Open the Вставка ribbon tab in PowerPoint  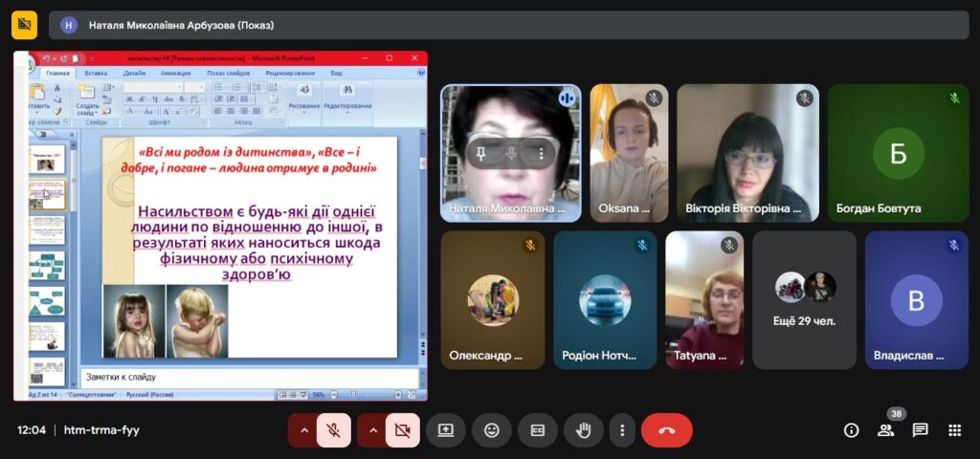pyautogui.click(x=96, y=73)
